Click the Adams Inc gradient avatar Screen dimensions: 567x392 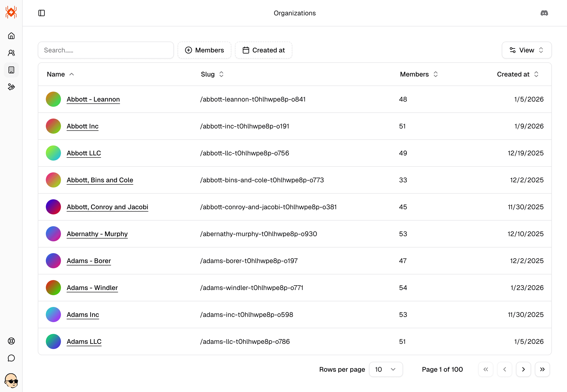click(x=53, y=314)
